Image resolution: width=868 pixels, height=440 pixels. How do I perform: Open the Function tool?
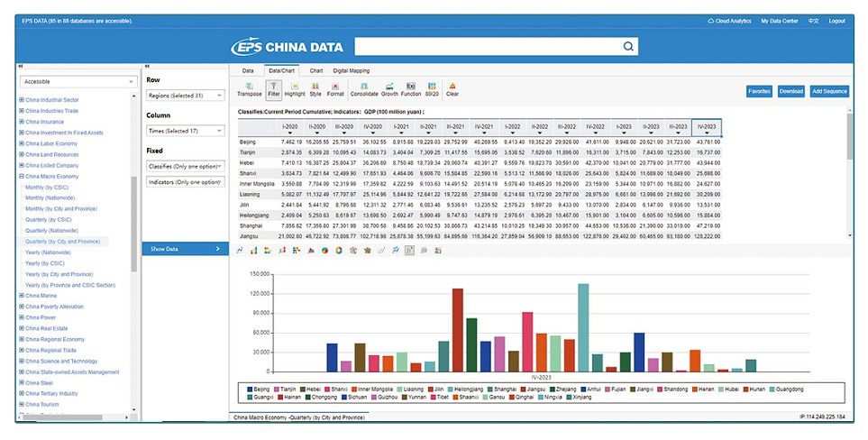pyautogui.click(x=411, y=89)
